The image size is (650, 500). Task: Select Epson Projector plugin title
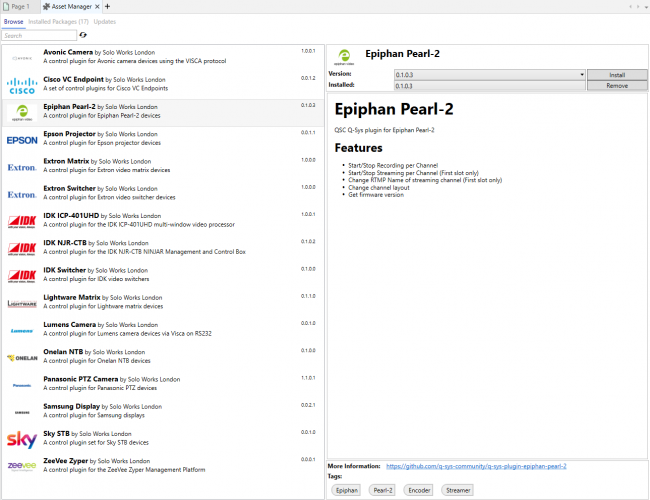[x=69, y=133]
